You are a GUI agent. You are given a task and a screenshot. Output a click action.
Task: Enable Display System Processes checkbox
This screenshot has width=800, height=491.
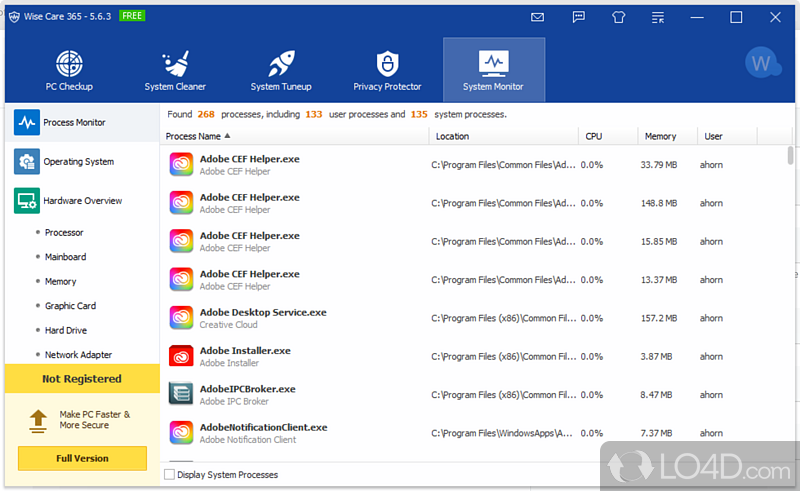tap(169, 475)
